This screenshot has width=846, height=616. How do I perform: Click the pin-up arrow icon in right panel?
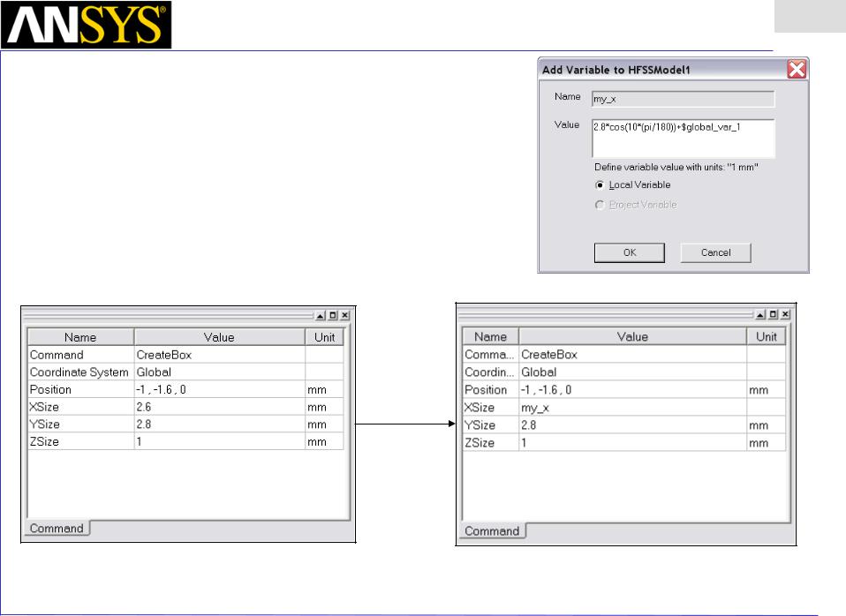pos(760,314)
